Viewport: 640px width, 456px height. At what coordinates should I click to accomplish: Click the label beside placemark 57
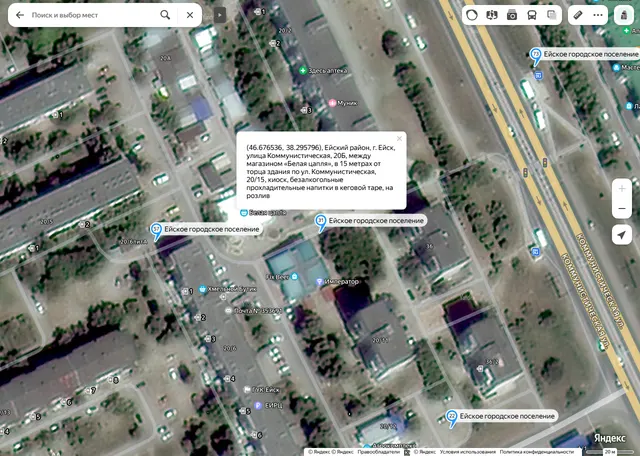point(212,229)
